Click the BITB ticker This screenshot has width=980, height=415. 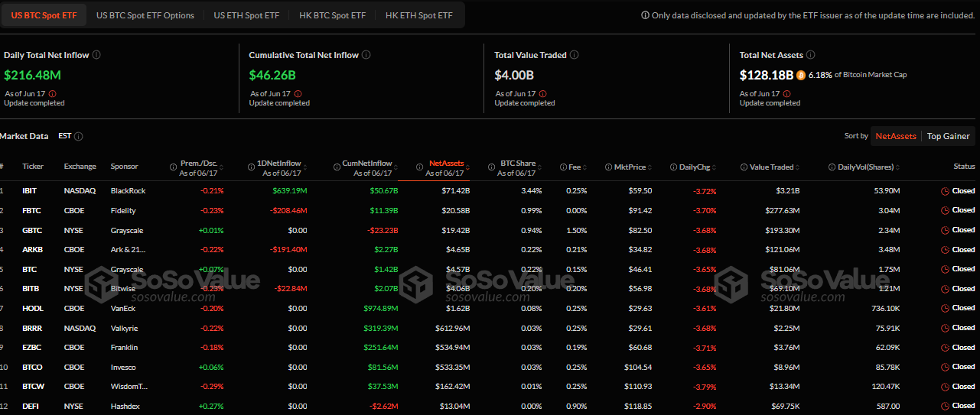click(x=31, y=288)
